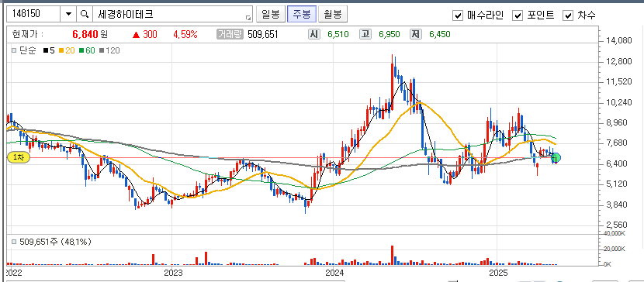Click the change percent 4.59%
Screen dimensions: 644x282
click(185, 34)
